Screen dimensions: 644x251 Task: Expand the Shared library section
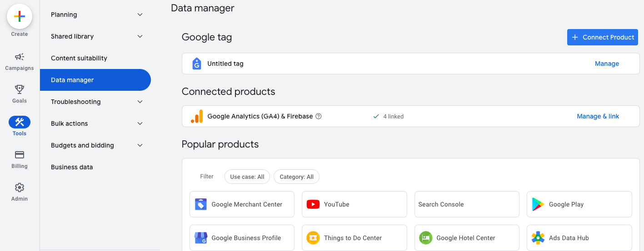click(140, 36)
